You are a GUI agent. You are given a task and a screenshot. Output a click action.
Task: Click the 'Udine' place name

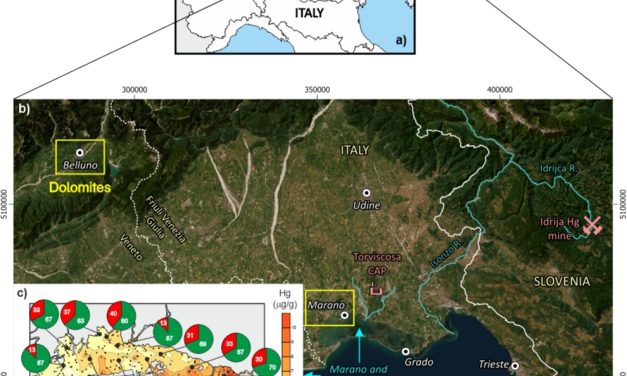click(x=367, y=205)
